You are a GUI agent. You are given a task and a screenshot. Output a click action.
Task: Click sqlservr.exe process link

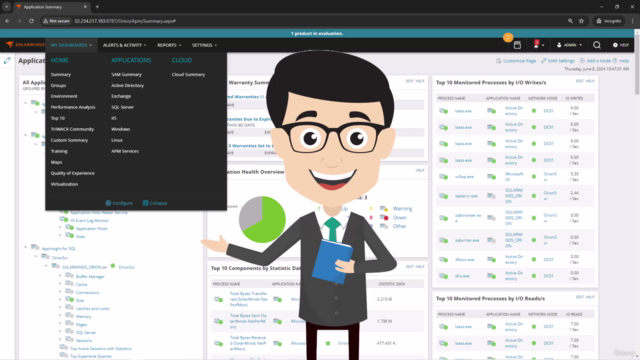coord(466,196)
